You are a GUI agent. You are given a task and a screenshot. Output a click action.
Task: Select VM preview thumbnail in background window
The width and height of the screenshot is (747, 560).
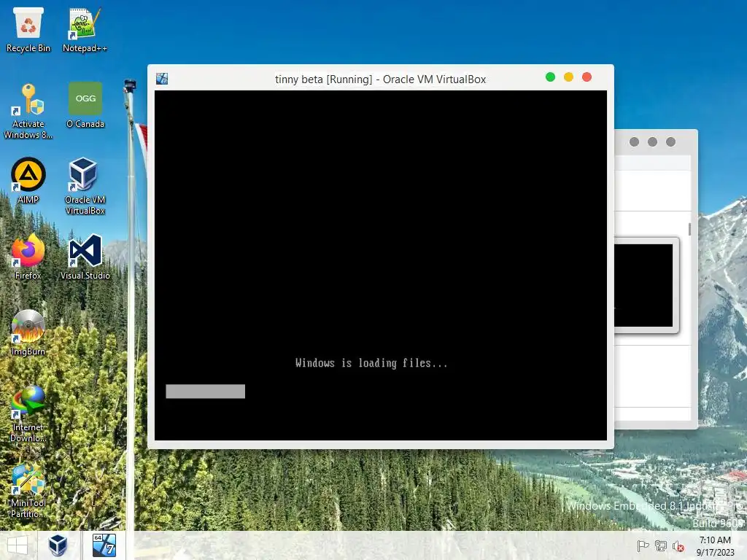pos(643,285)
